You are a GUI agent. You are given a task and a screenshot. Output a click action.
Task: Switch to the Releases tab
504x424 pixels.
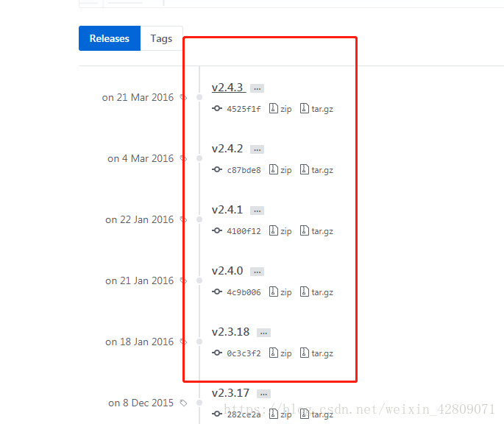click(110, 38)
